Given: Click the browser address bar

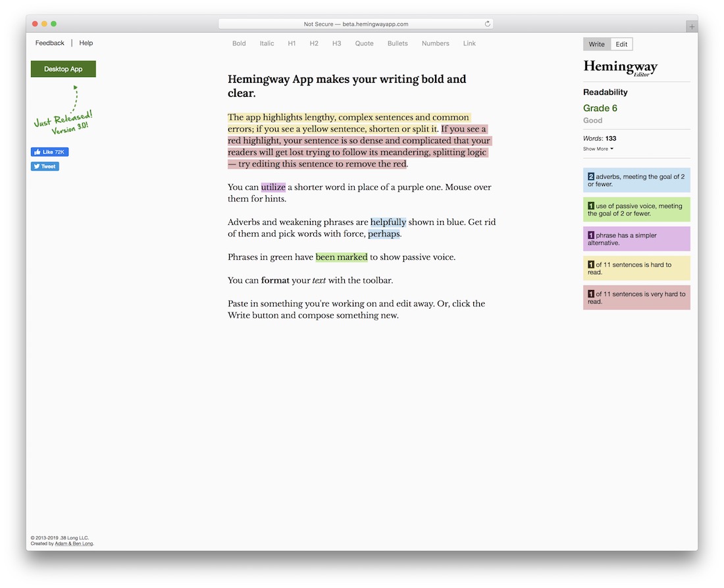Looking at the screenshot, I should pos(355,24).
